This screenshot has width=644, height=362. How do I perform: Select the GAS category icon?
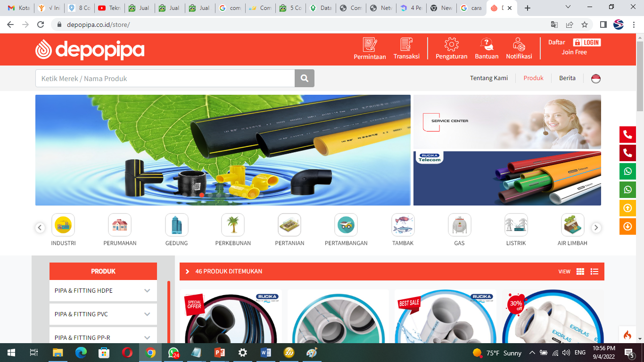(x=459, y=225)
